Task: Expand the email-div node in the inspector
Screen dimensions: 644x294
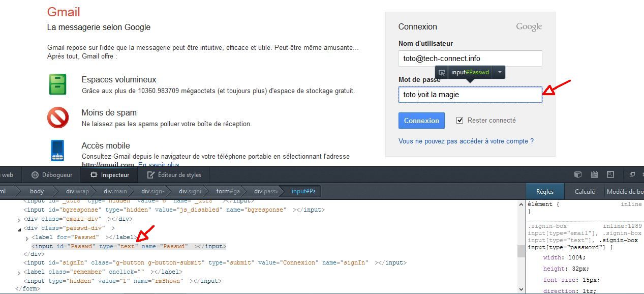Action: [19, 220]
